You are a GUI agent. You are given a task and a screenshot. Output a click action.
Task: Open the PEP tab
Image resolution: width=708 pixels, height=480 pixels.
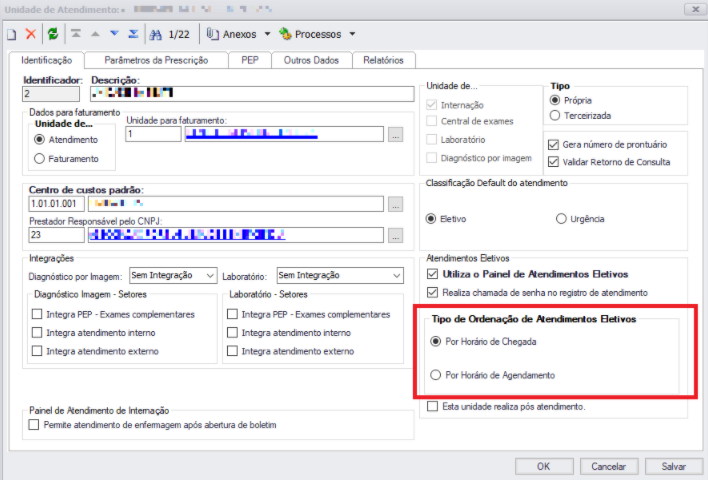coord(250,60)
